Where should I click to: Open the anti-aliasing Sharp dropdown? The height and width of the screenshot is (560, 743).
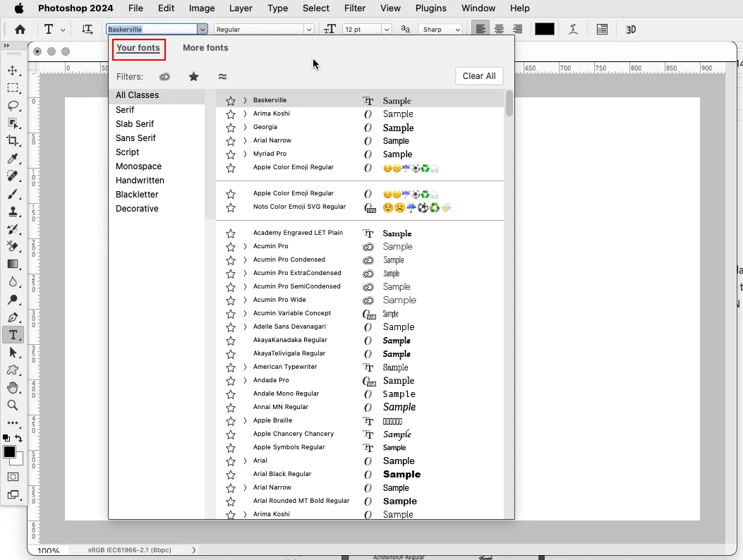click(457, 30)
